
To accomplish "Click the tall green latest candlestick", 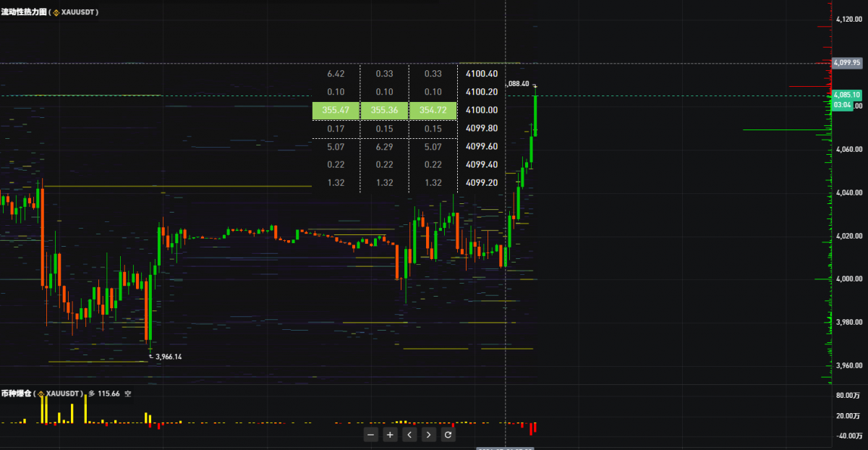I will click(x=535, y=114).
